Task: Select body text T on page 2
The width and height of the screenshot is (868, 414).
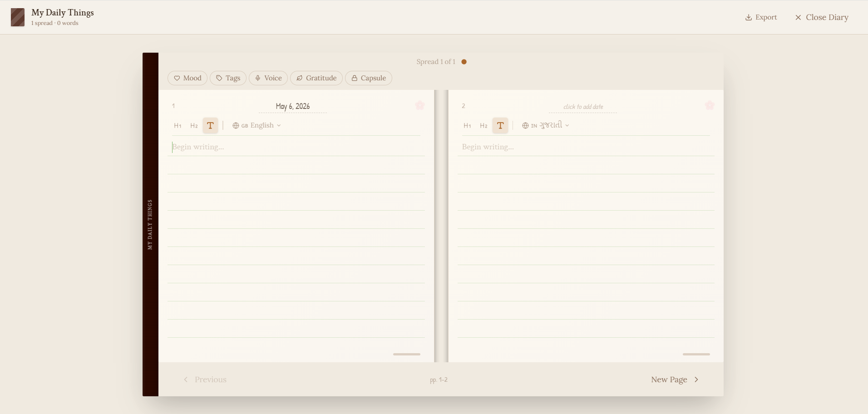Action: pyautogui.click(x=500, y=126)
